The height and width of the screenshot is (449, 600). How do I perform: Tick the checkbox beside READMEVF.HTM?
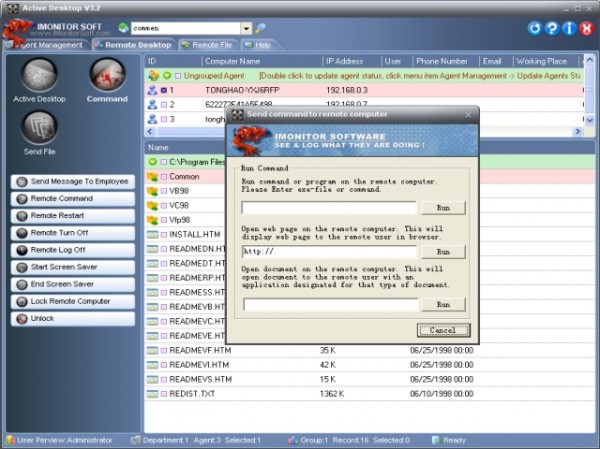pyautogui.click(x=164, y=350)
